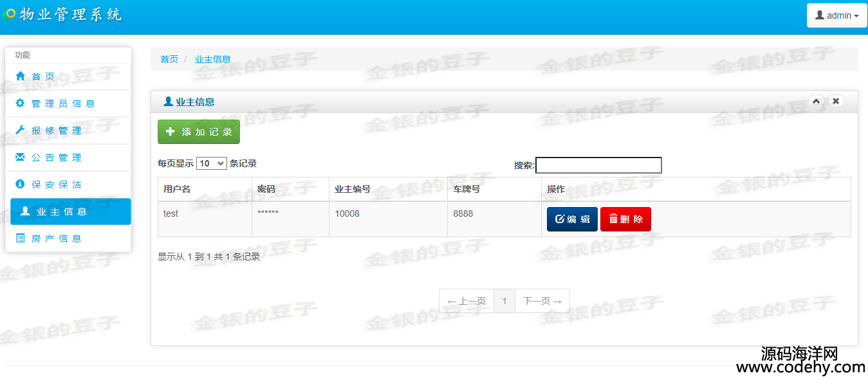Sort the table by 业主编号 column header
The image size is (868, 380).
[x=353, y=189]
